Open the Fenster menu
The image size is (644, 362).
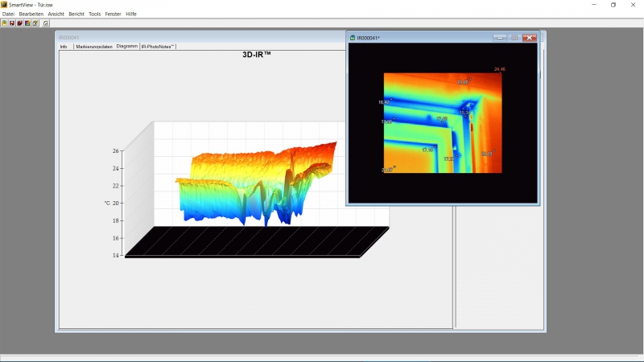[x=114, y=14]
